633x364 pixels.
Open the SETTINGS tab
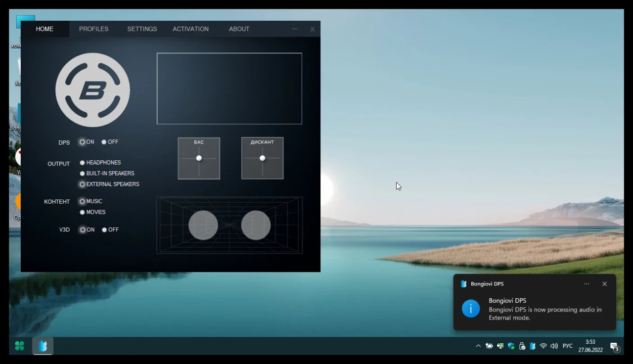pos(142,29)
